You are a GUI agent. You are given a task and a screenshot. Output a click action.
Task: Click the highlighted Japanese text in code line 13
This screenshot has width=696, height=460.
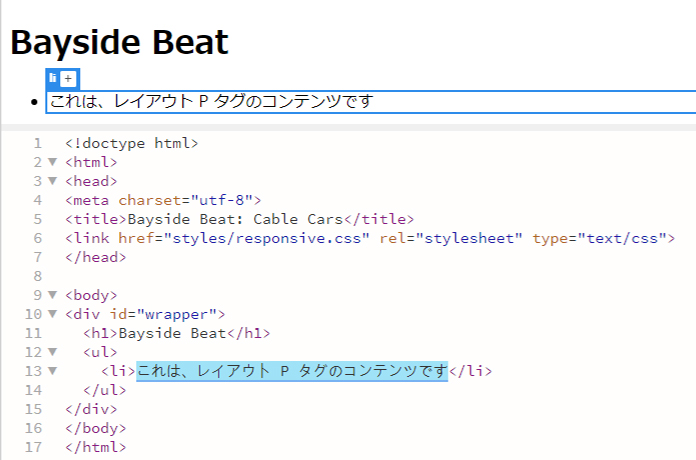[292, 371]
